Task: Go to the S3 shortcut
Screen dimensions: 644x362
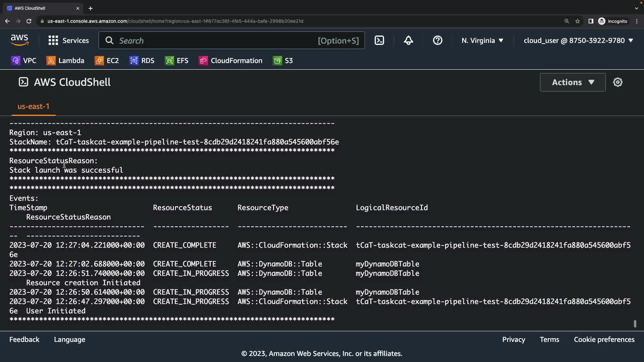Action: coord(283,61)
